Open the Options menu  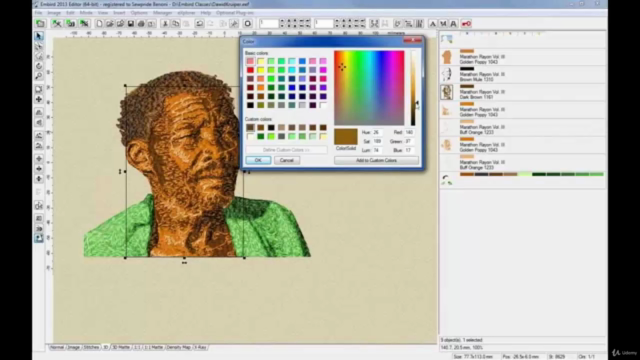coord(139,13)
